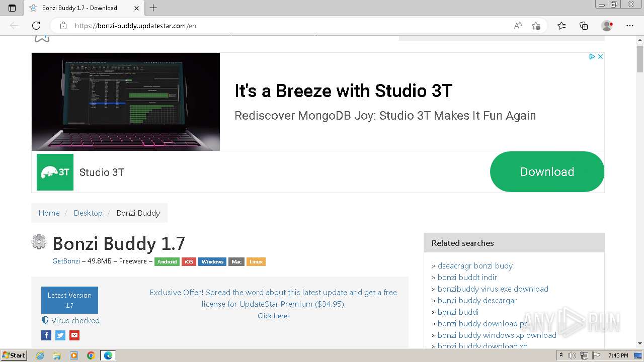Open network icon in system tray

pos(584,355)
